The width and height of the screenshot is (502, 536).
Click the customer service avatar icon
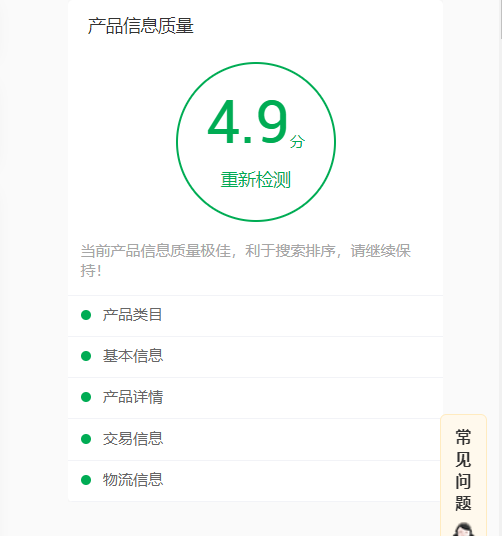click(463, 529)
